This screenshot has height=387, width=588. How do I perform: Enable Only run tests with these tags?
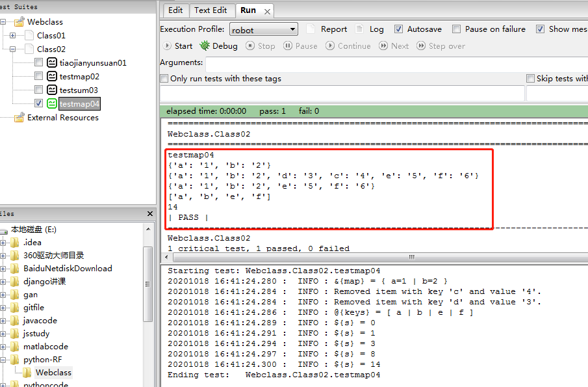(x=164, y=79)
